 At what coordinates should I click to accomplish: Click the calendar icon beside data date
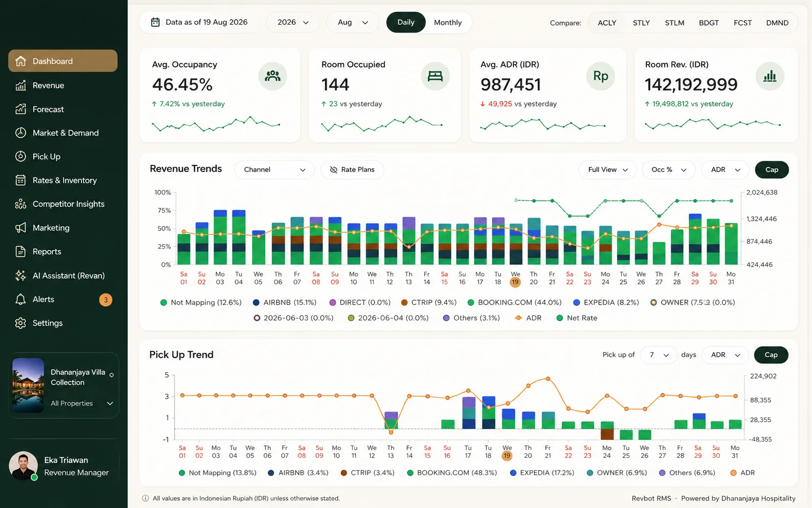pyautogui.click(x=155, y=23)
